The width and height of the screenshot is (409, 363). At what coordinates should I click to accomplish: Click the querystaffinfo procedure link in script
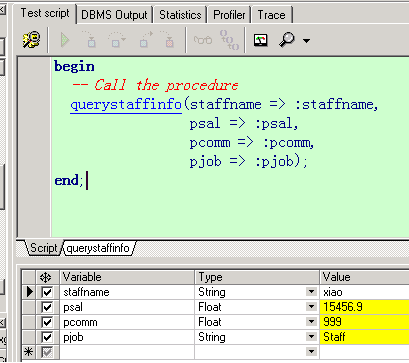pyautogui.click(x=126, y=105)
